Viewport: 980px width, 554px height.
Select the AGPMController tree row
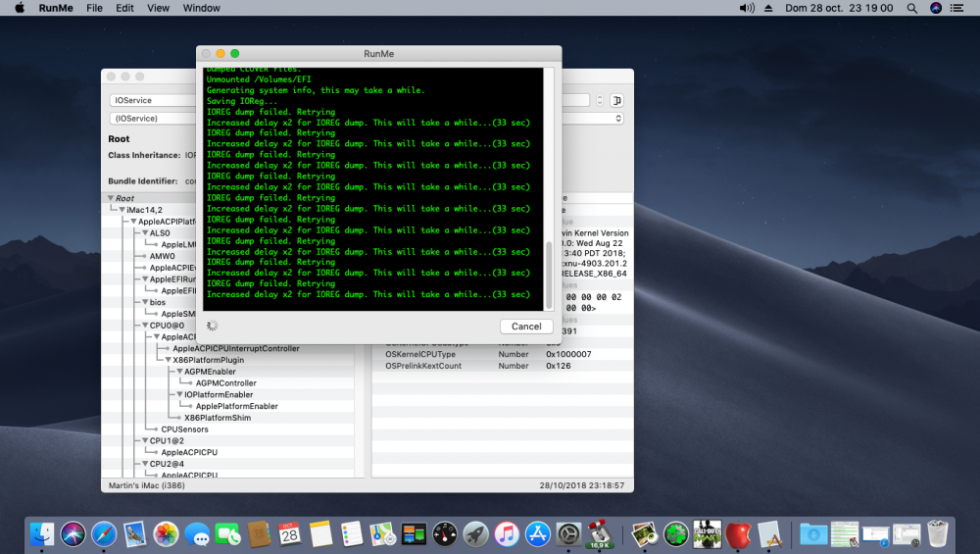(x=226, y=383)
